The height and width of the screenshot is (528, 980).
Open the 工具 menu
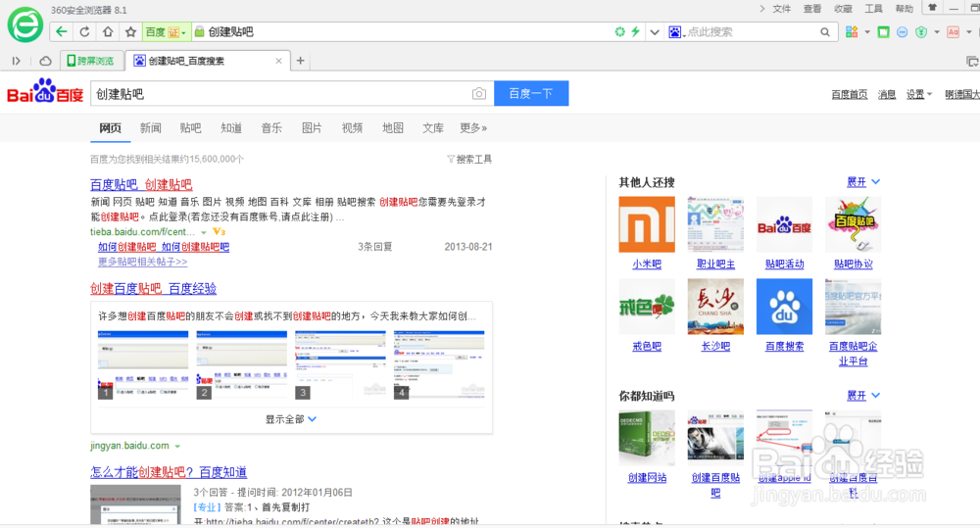[873, 9]
